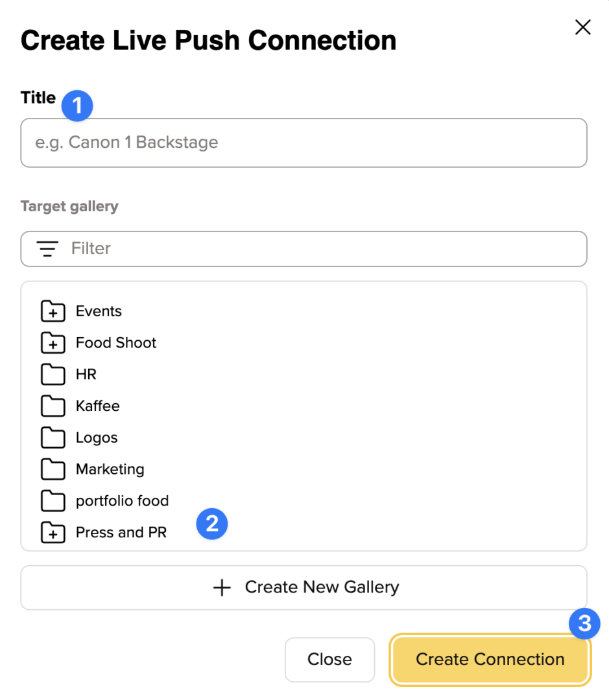This screenshot has width=609, height=700.
Task: Click the filter lines icon
Action: pyautogui.click(x=47, y=249)
